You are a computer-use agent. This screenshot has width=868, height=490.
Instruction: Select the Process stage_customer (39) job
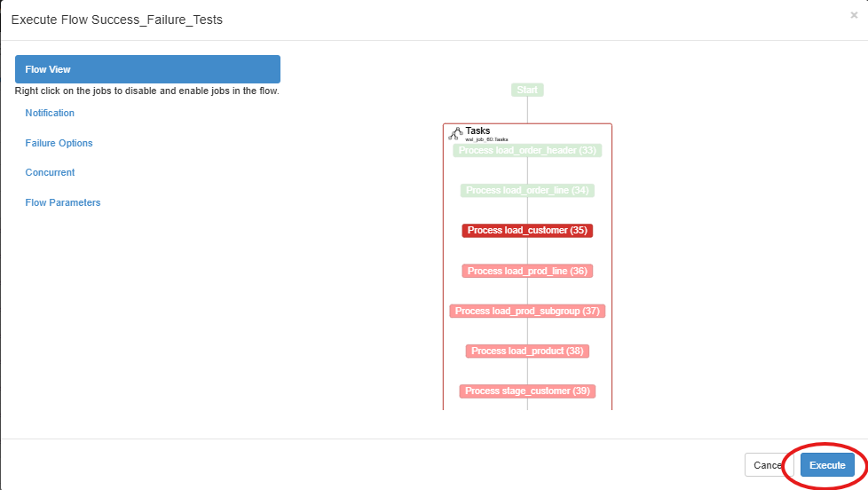[x=527, y=391]
